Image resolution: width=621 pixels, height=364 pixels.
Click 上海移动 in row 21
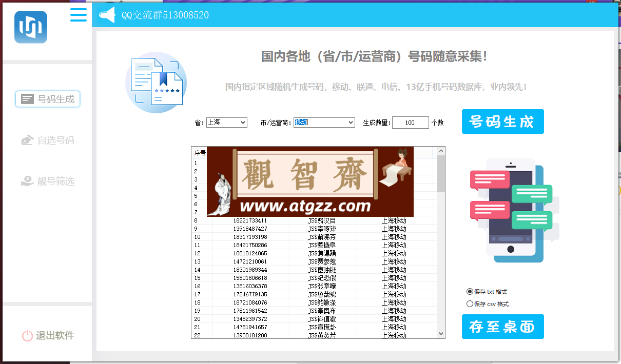pos(394,327)
